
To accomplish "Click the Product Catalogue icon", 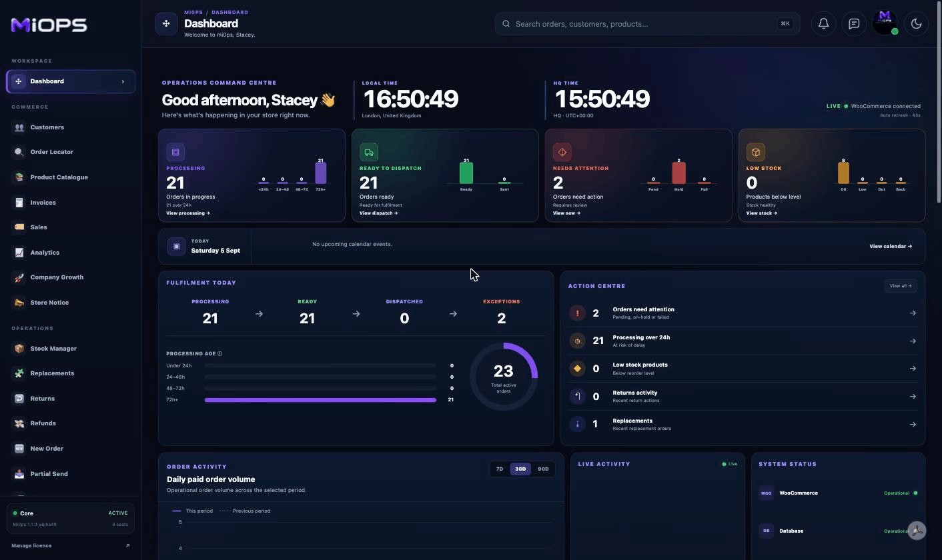I will click(19, 177).
